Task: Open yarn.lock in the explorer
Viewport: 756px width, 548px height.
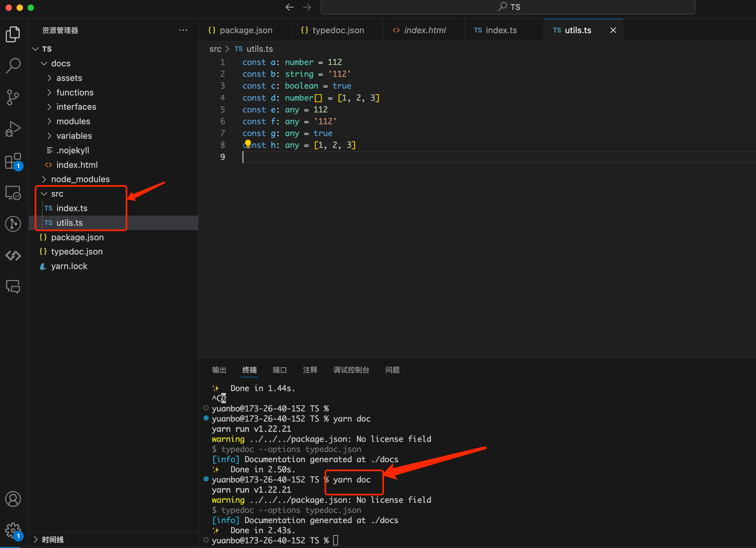Action: (x=69, y=266)
